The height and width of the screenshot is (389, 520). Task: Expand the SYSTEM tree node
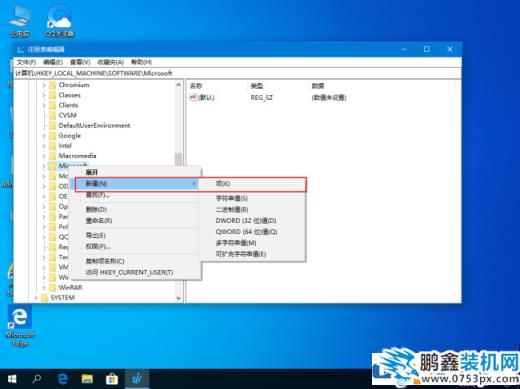(x=36, y=298)
